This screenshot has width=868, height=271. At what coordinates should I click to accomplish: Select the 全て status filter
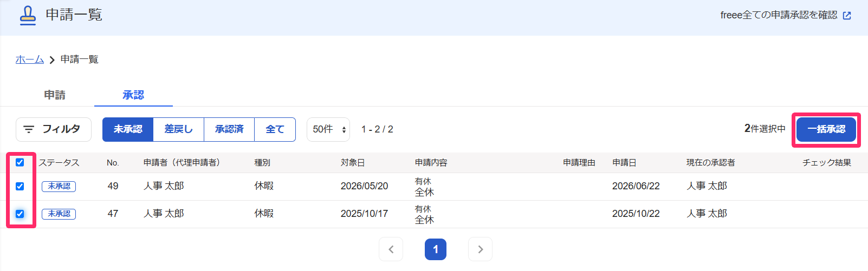pyautogui.click(x=275, y=129)
